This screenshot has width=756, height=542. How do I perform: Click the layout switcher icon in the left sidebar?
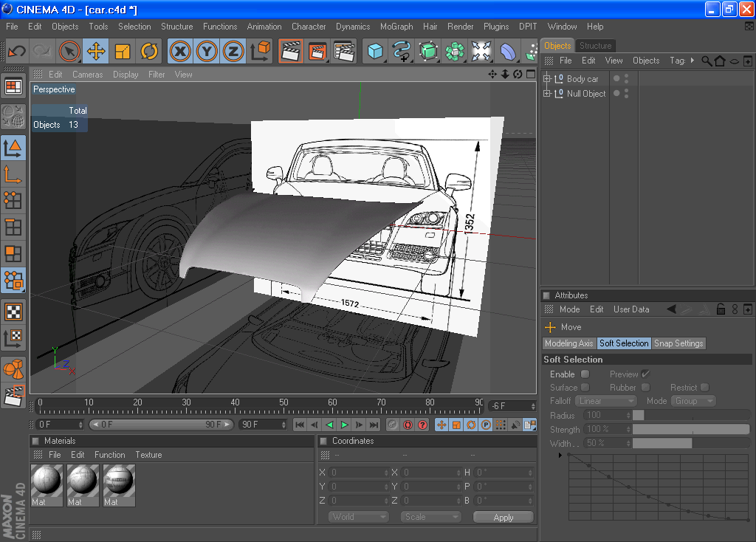click(13, 87)
